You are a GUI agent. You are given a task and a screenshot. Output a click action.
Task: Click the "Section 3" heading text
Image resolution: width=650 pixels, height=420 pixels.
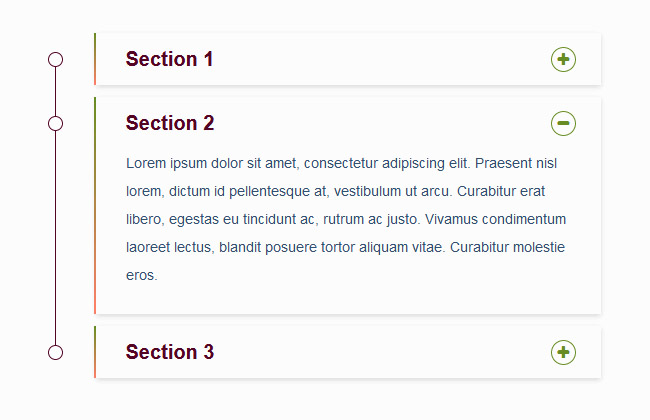point(170,352)
